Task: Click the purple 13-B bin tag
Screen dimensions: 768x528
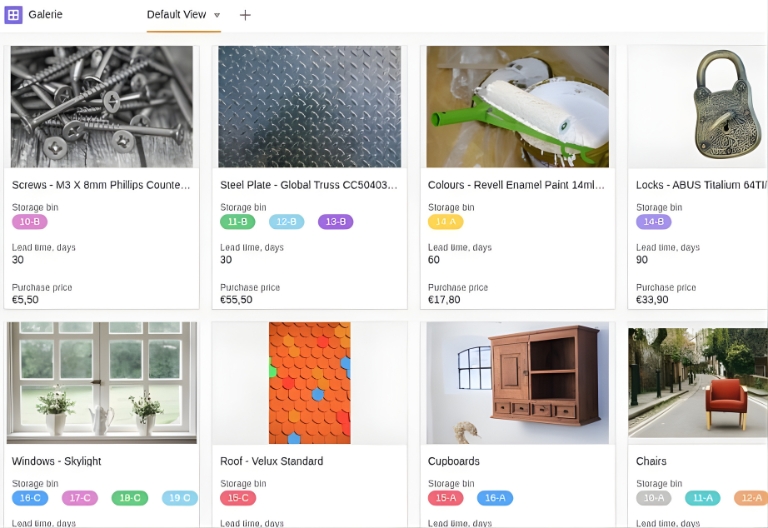Action: click(x=335, y=222)
